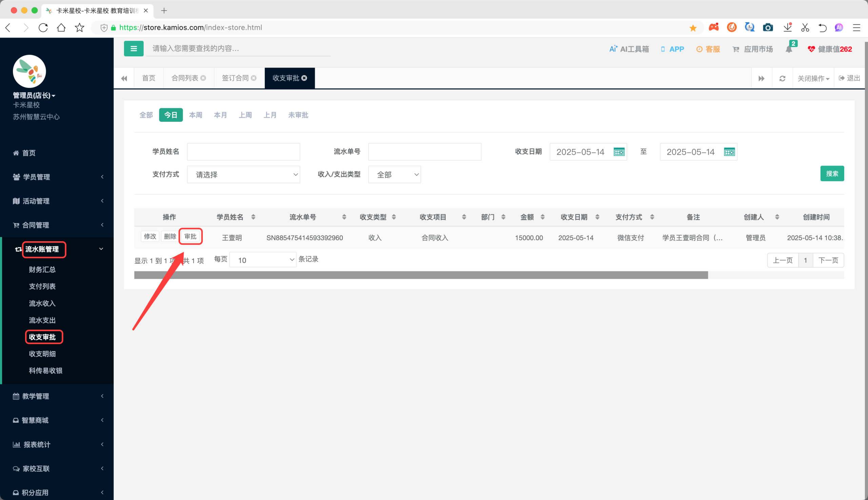This screenshot has height=500, width=868.
Task: Click 删除 button for 王壹明
Action: (x=170, y=236)
